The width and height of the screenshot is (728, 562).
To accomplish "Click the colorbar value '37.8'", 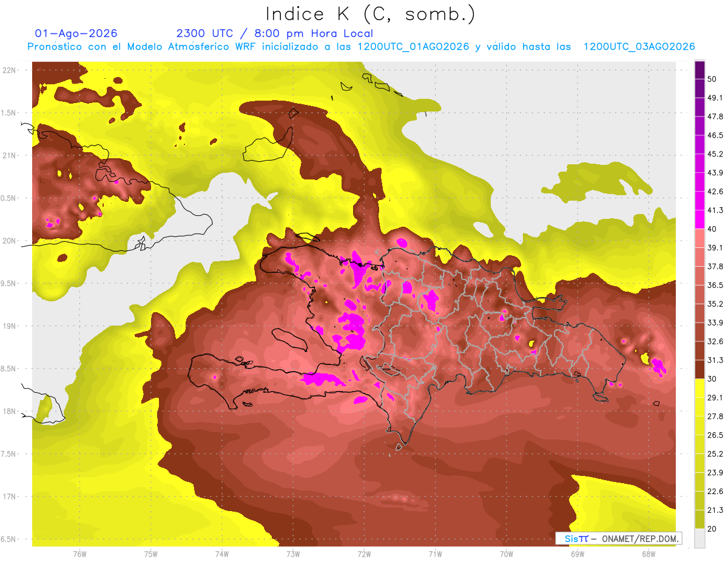I will (715, 266).
